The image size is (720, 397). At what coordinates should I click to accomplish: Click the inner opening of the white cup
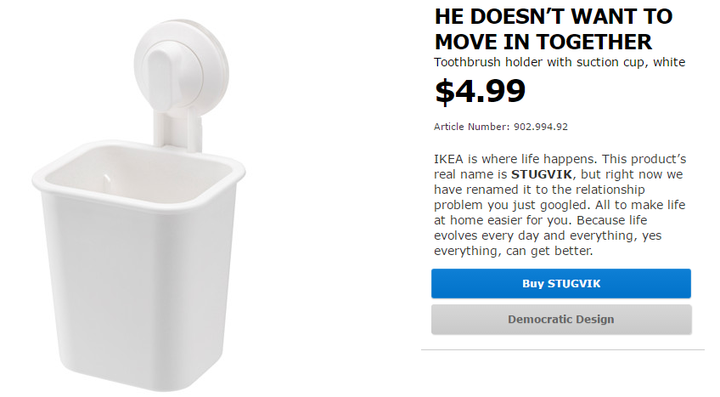(x=138, y=176)
